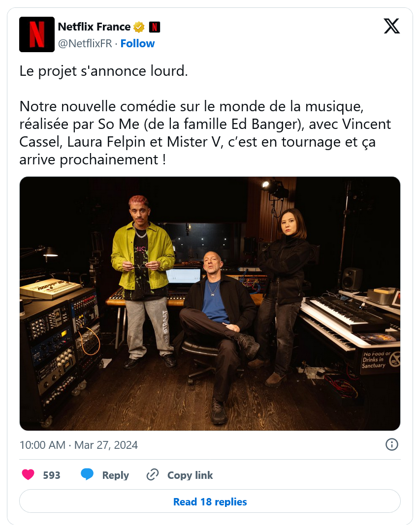Click the Reply label text
The width and height of the screenshot is (418, 532).
coord(115,475)
